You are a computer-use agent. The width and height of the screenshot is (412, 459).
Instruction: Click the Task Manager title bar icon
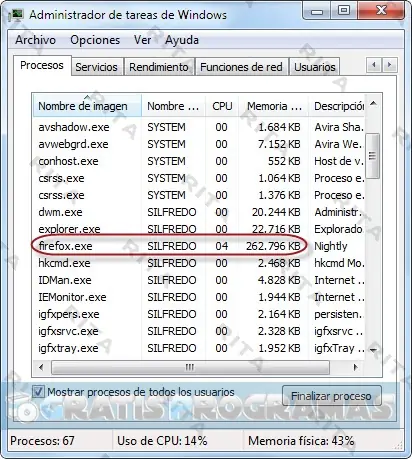coord(17,14)
